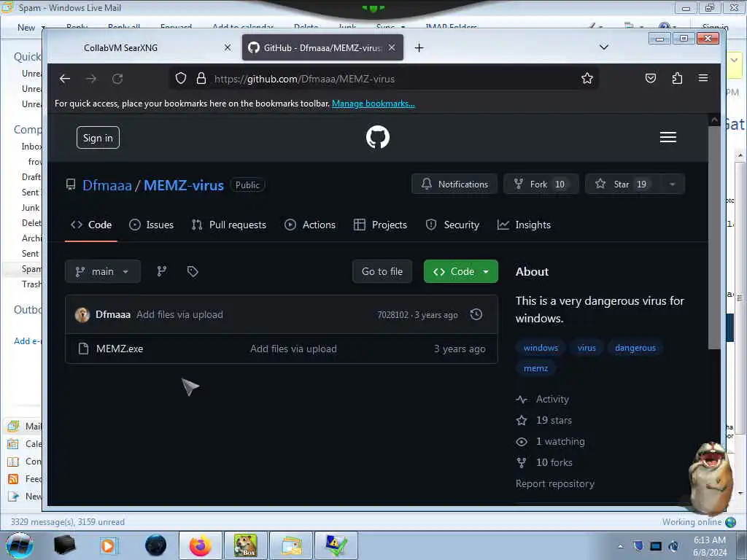Image resolution: width=747 pixels, height=560 pixels.
Task: Expand Star lists dropdown arrow
Action: 672,184
